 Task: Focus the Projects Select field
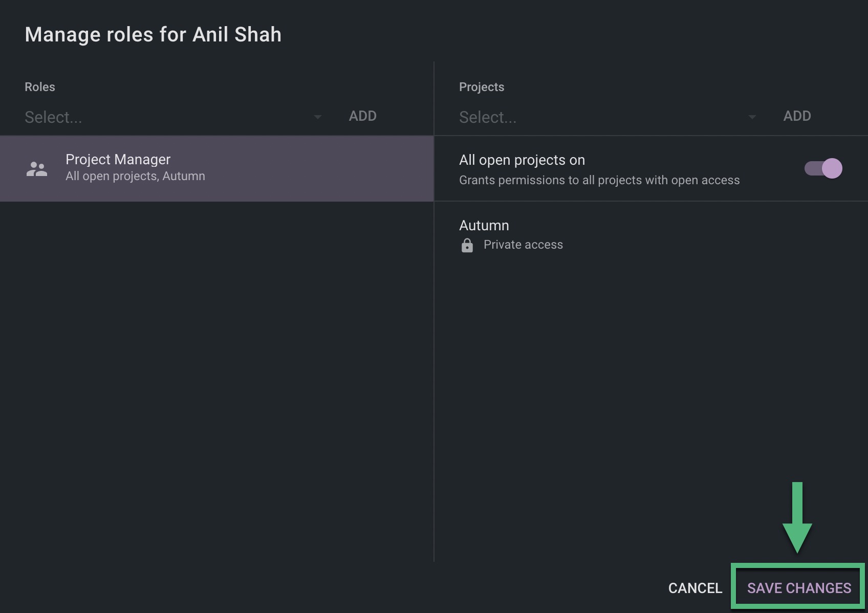point(599,117)
